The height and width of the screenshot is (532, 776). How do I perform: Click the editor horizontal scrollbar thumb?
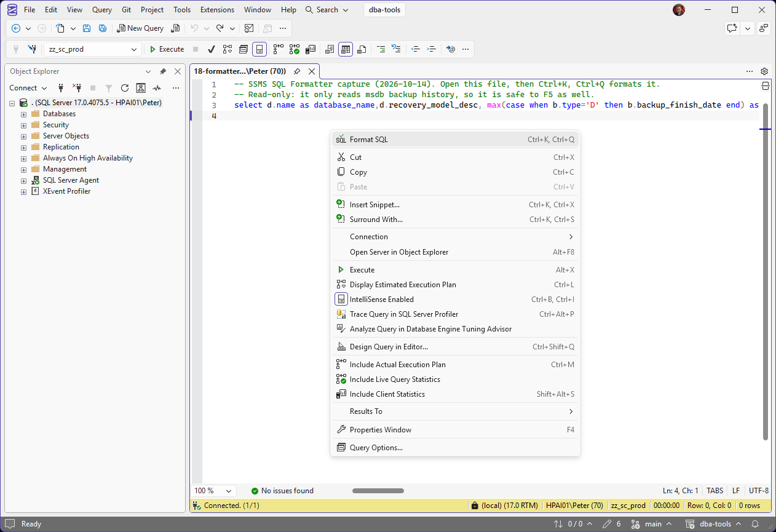378,491
